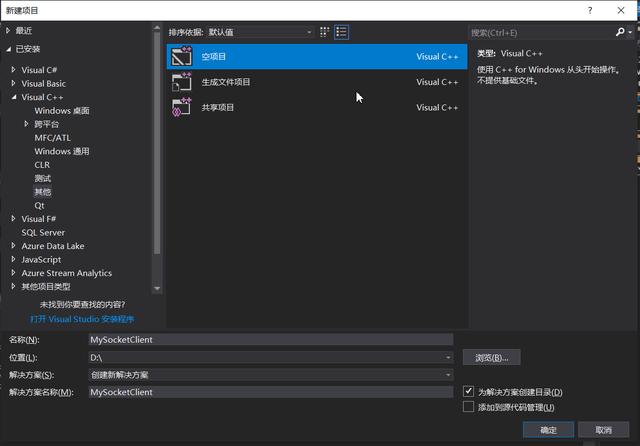Image resolution: width=640 pixels, height=446 pixels.
Task: Expand the Visual C# node
Action: pyautogui.click(x=13, y=70)
